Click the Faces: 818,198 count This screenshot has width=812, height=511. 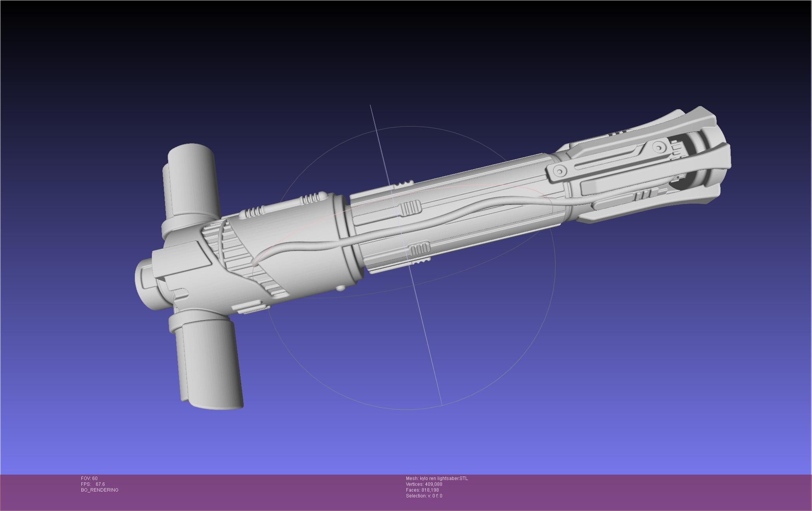point(422,490)
